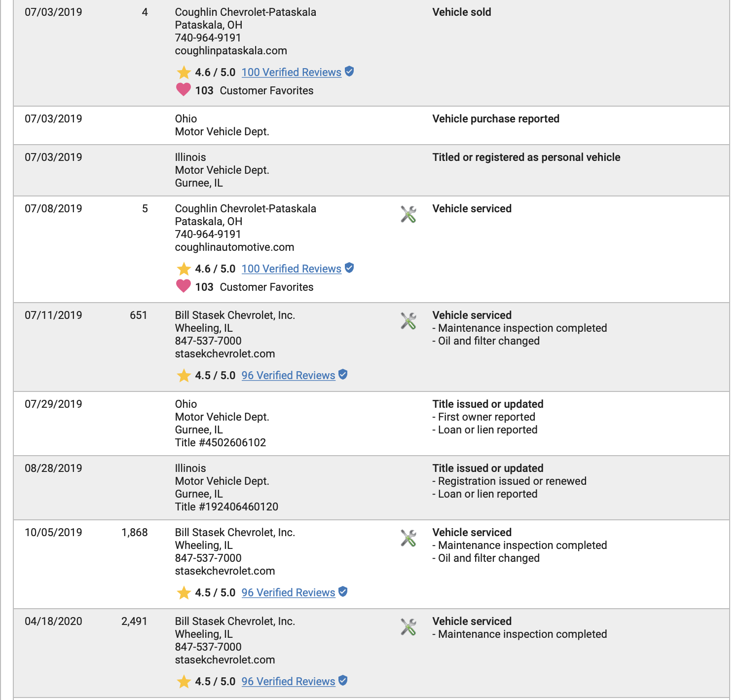
Task: Click mileage value 4 in first row
Action: pyautogui.click(x=145, y=12)
